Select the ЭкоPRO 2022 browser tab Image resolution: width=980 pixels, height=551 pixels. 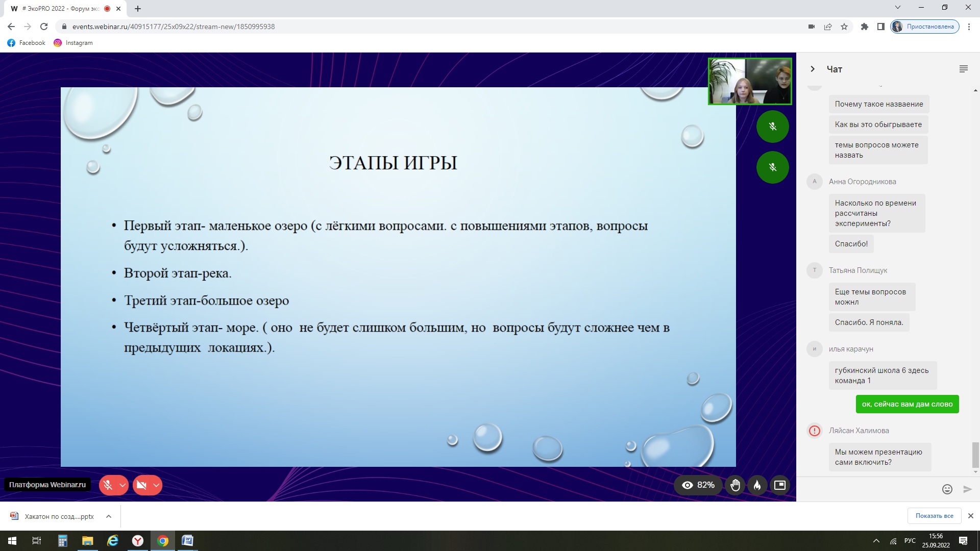point(61,9)
